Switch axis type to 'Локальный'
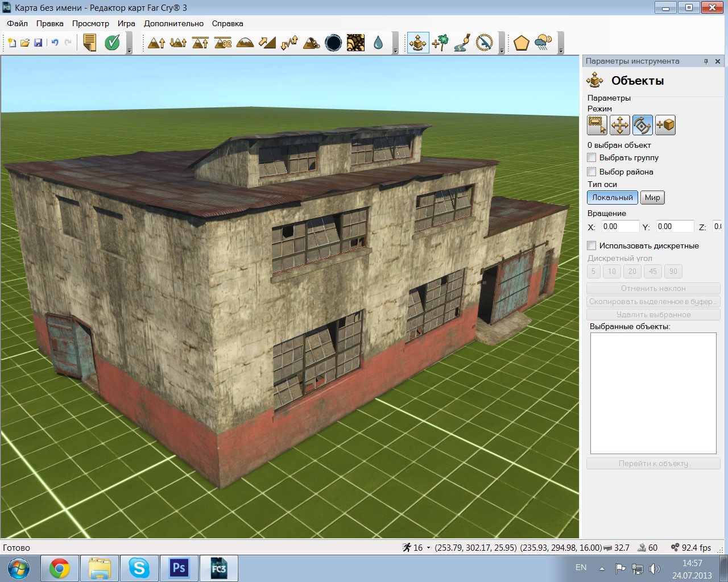 coord(613,197)
